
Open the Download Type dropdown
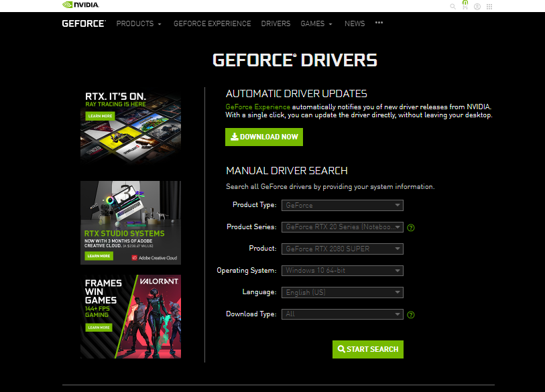point(343,314)
